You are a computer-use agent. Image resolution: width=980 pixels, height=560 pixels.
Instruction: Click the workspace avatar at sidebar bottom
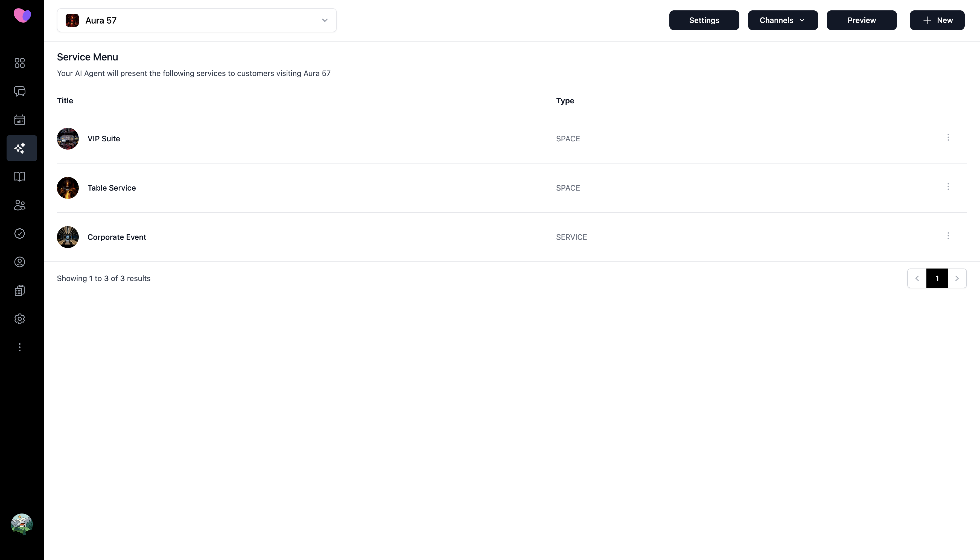coord(22,524)
